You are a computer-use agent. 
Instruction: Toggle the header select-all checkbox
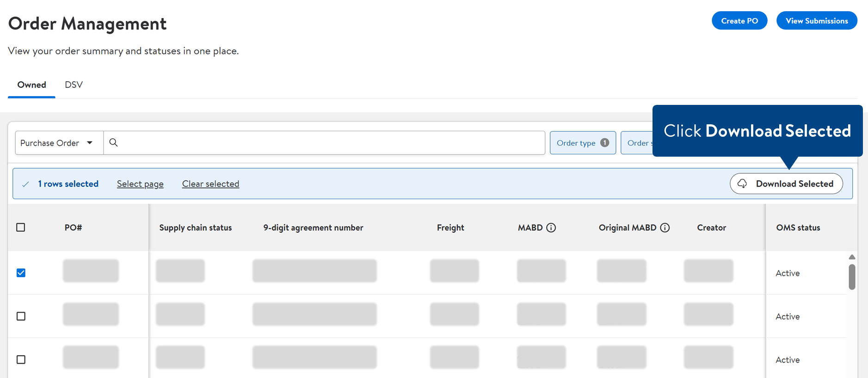(x=21, y=227)
